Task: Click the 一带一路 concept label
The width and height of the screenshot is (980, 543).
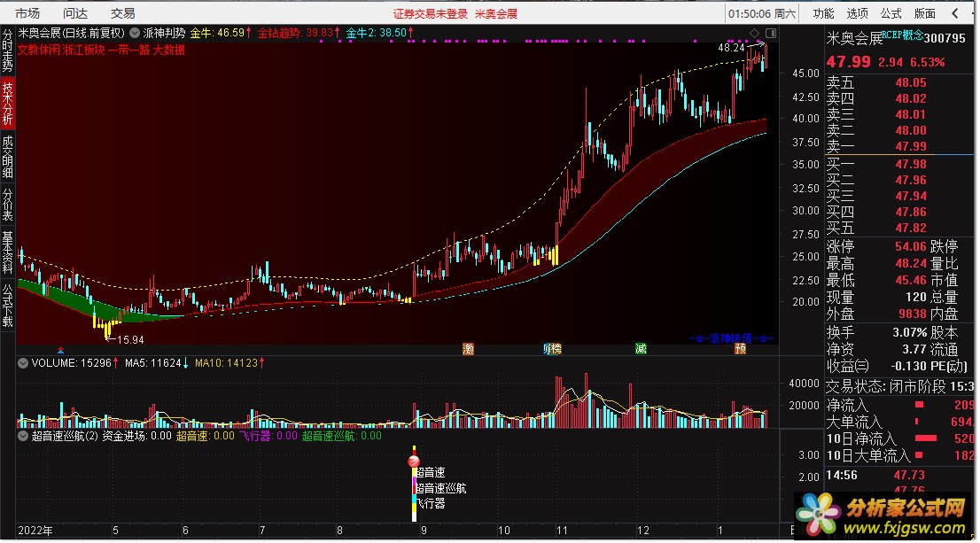Action: tap(128, 50)
